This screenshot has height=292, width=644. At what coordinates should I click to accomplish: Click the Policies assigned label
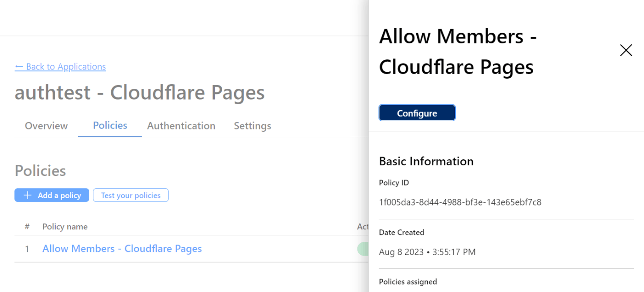408,281
